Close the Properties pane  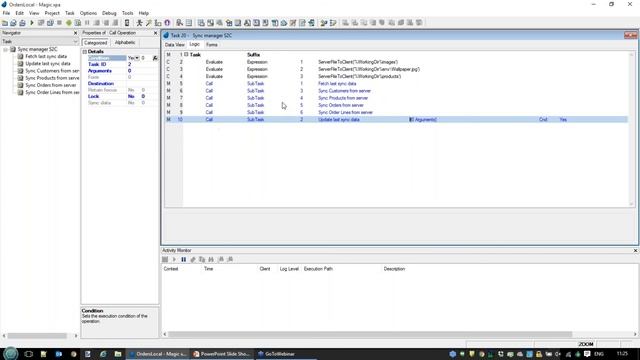155,33
